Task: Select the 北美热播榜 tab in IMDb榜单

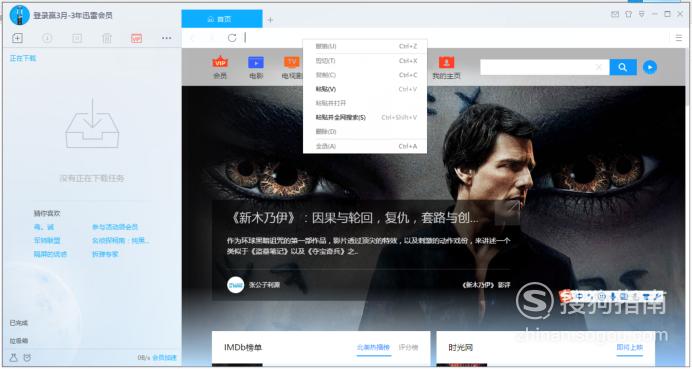Action: (373, 348)
